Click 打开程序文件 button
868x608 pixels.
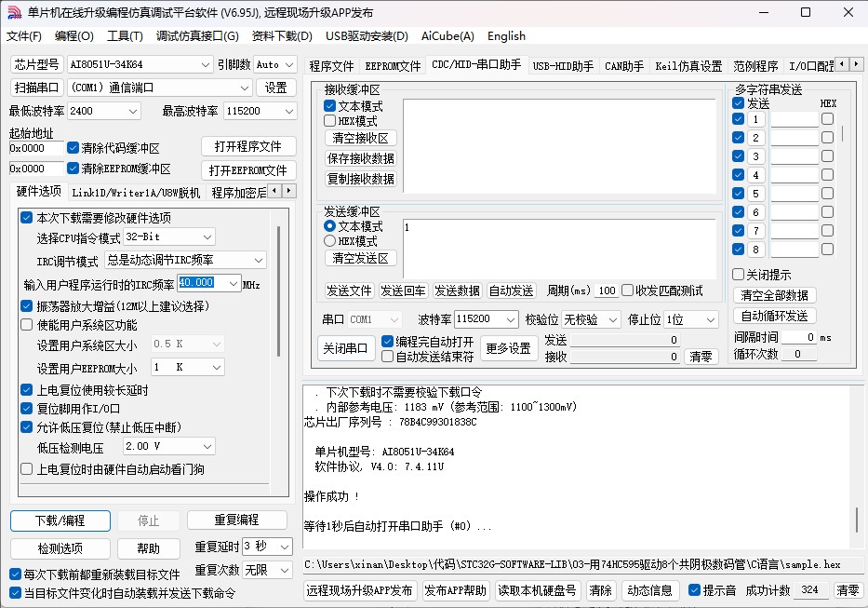tap(248, 146)
